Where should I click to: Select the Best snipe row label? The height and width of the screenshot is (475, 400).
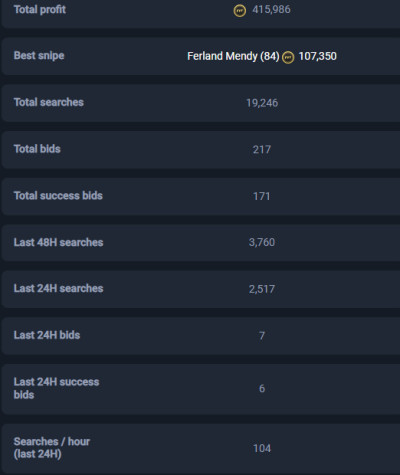(x=39, y=56)
